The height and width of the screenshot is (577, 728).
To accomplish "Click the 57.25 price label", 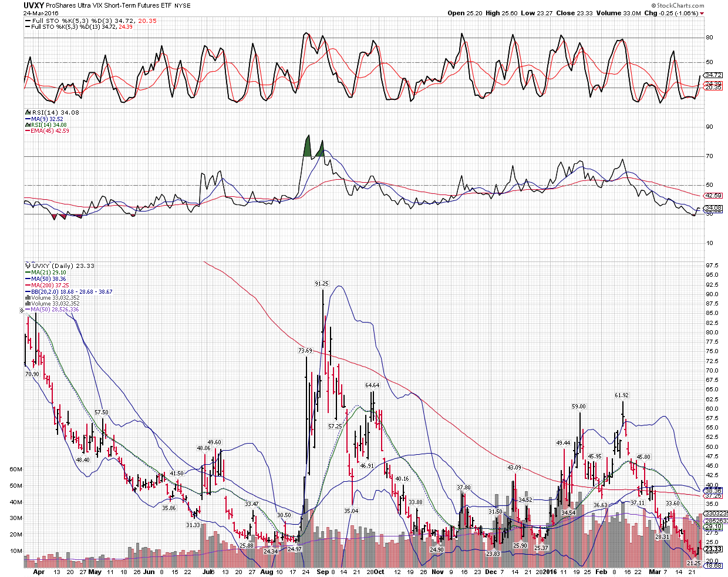I will click(x=335, y=427).
